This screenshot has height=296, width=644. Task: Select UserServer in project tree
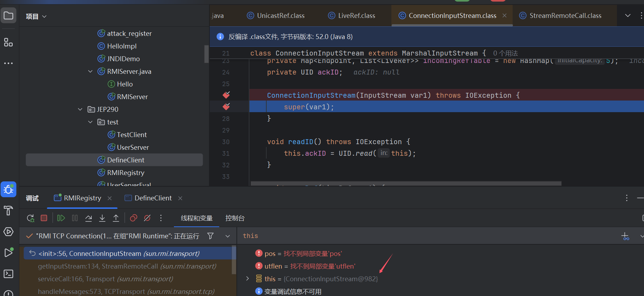(x=133, y=147)
